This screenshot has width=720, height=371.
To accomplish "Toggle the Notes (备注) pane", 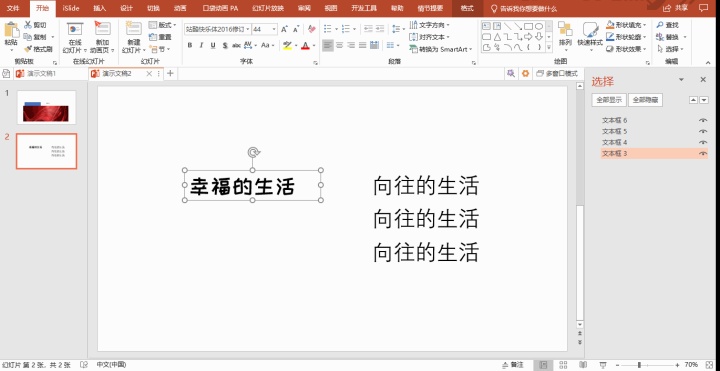I will point(513,365).
